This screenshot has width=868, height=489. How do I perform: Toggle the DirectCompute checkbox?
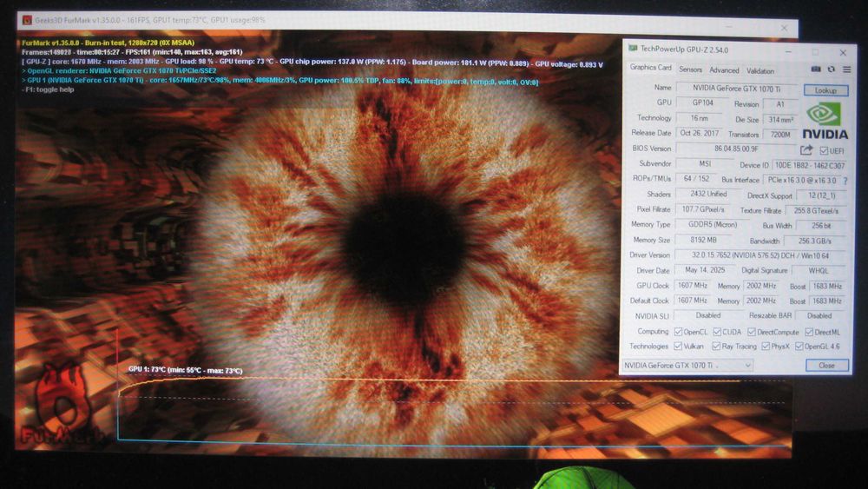pyautogui.click(x=751, y=332)
